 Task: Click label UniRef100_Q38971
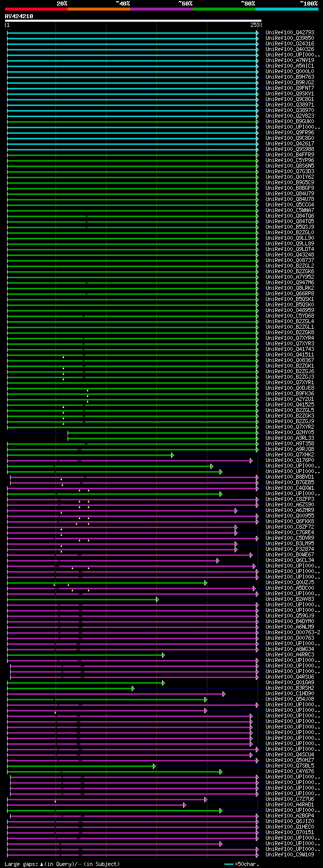tap(290, 105)
